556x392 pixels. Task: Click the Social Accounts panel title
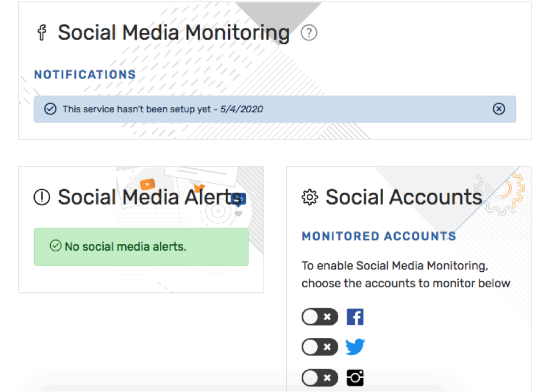[x=403, y=197]
